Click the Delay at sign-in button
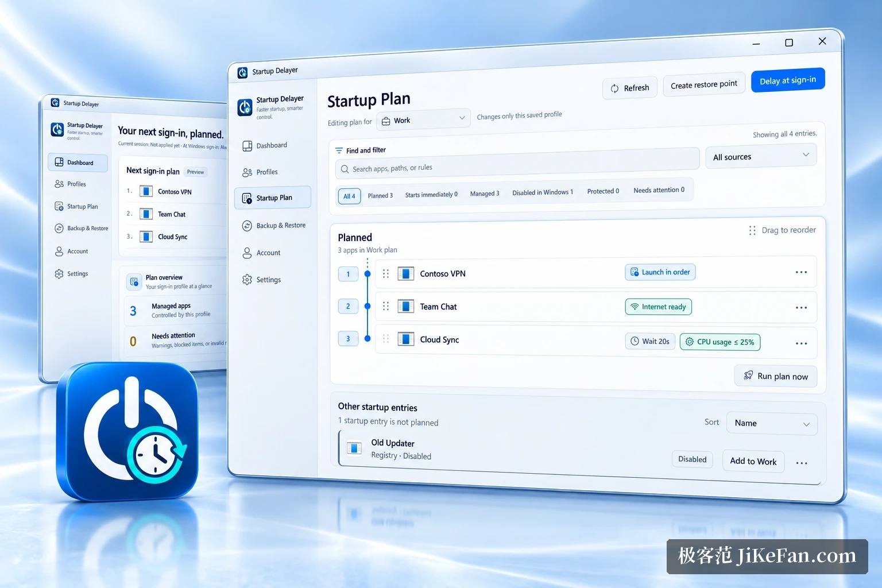Screen dimensions: 882x588 coord(788,80)
